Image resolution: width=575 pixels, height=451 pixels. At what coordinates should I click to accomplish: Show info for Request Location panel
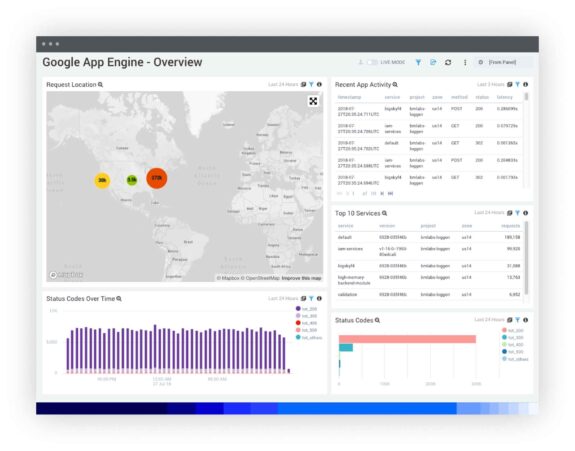click(x=319, y=84)
